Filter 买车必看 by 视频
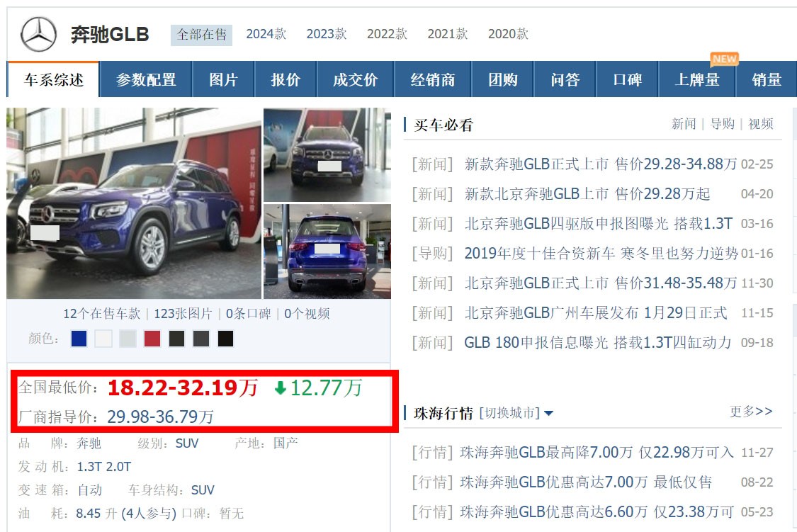 [761, 123]
